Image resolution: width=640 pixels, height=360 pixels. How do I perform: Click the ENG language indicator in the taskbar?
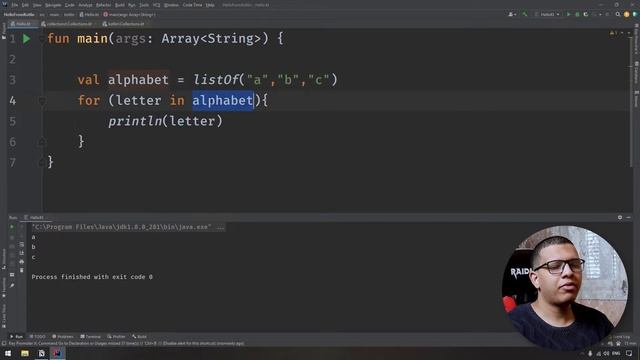(616, 353)
